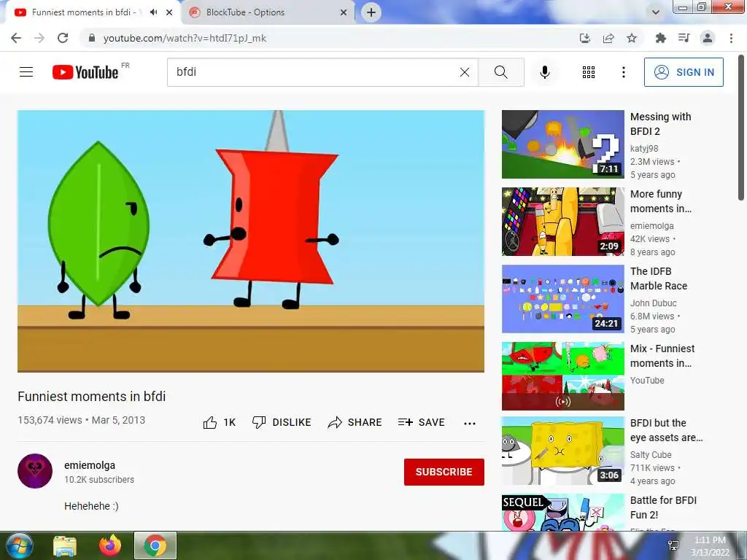Image resolution: width=747 pixels, height=560 pixels.
Task: Reload the page in Chrome
Action: click(63, 38)
